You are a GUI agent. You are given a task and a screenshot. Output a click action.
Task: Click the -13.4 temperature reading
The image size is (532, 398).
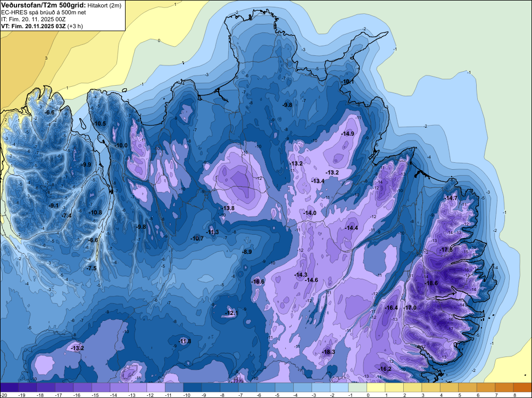coord(318,181)
